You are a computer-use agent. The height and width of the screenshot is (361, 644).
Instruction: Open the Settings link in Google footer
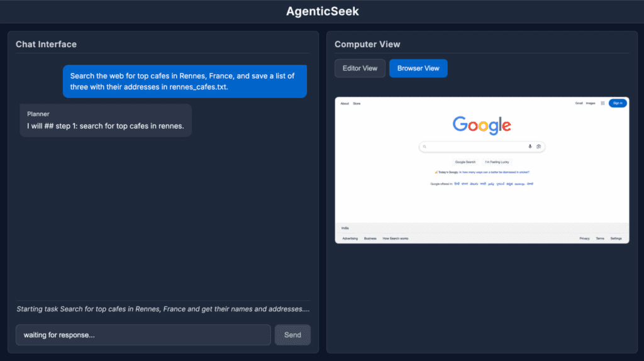tap(616, 238)
